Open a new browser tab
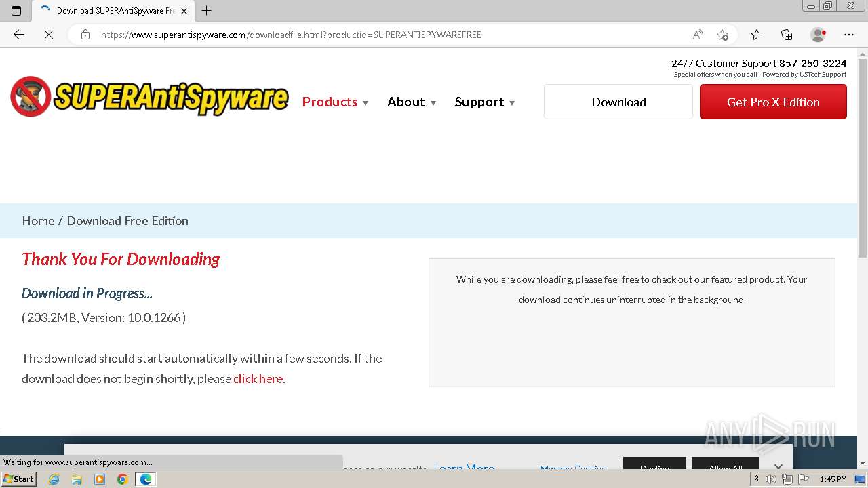This screenshot has height=488, width=868. pyautogui.click(x=207, y=10)
